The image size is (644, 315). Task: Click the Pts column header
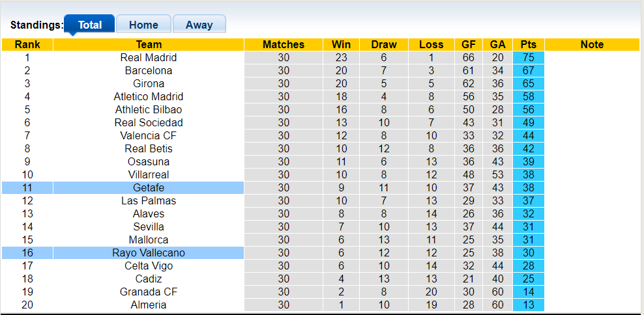528,44
